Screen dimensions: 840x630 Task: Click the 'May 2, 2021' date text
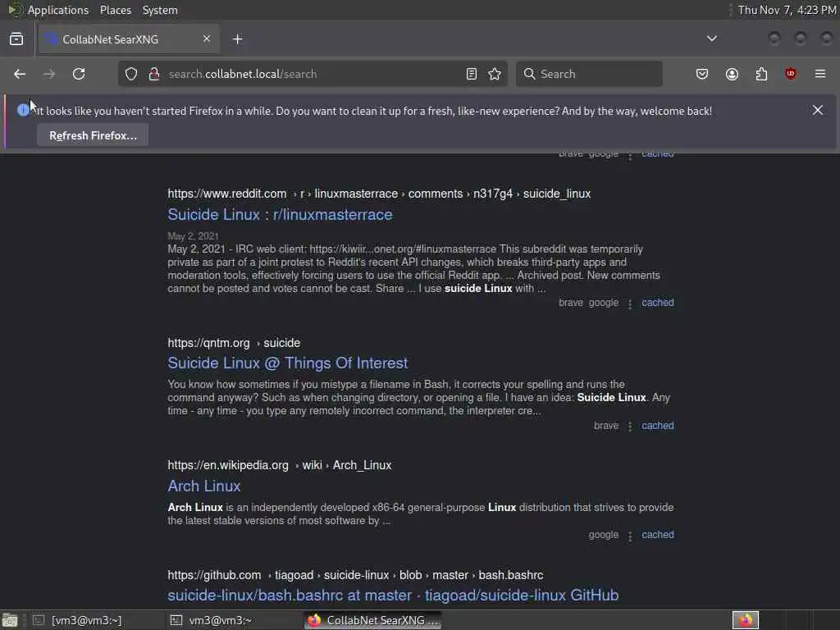pos(193,236)
